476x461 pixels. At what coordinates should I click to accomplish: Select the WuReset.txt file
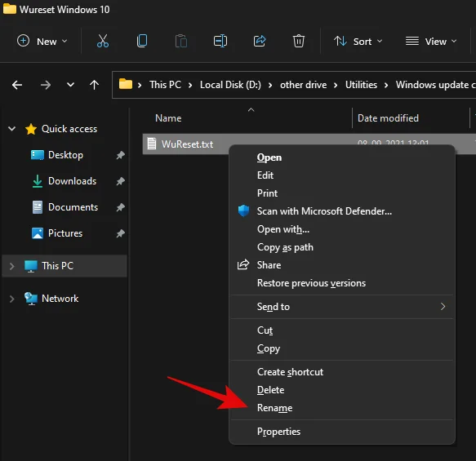coord(187,144)
